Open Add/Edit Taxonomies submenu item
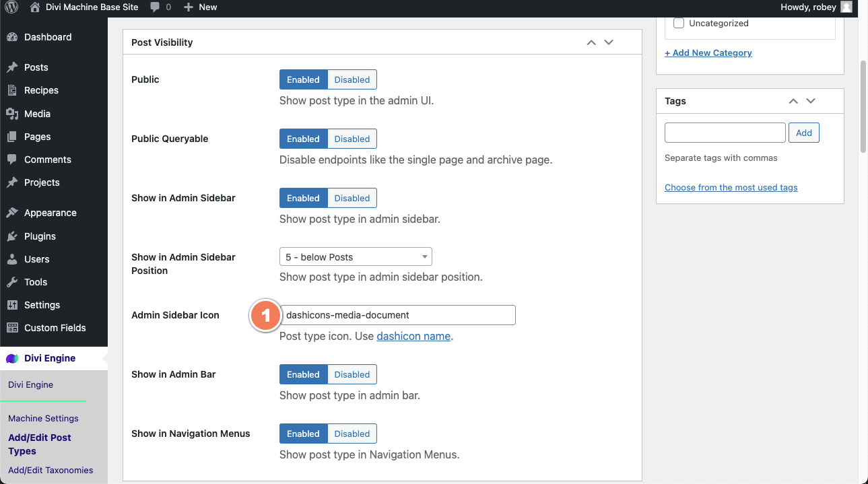868x484 pixels. click(51, 470)
